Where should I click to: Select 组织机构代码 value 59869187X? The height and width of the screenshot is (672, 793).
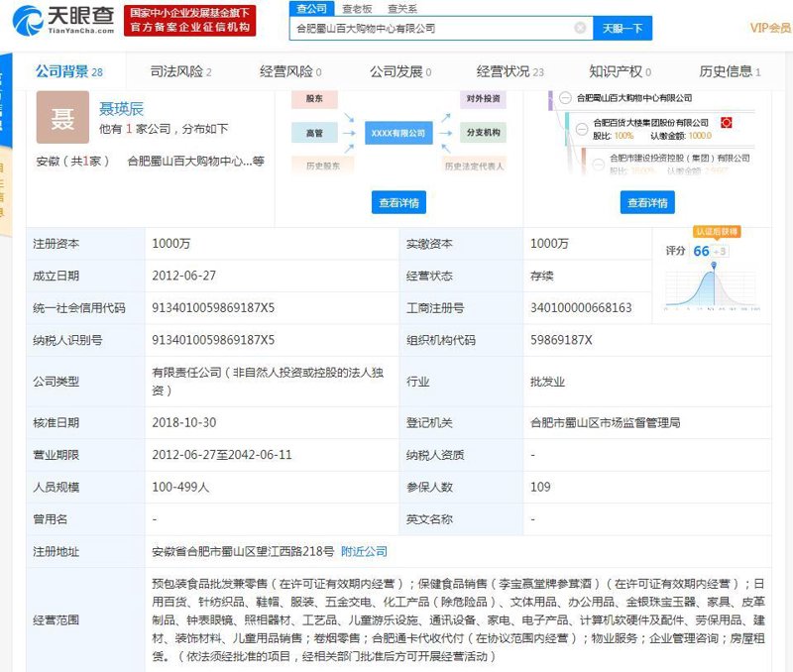(x=561, y=340)
